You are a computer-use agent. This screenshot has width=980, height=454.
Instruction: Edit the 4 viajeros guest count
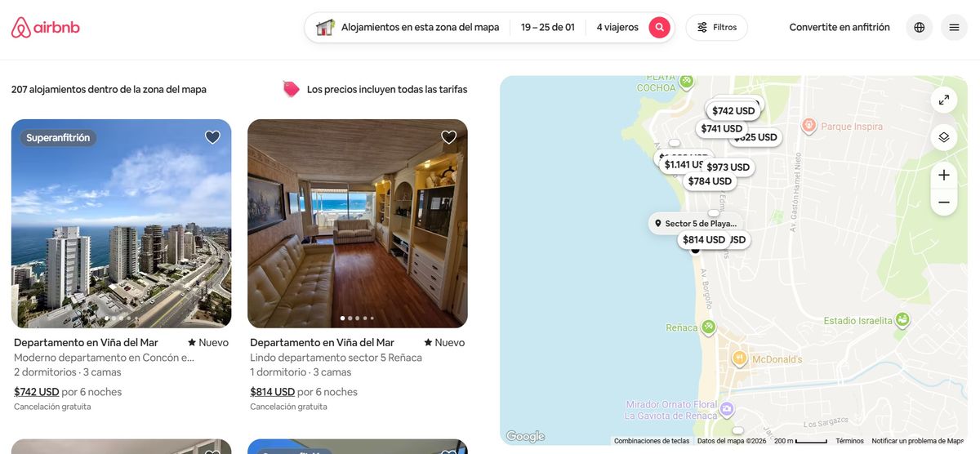(617, 27)
